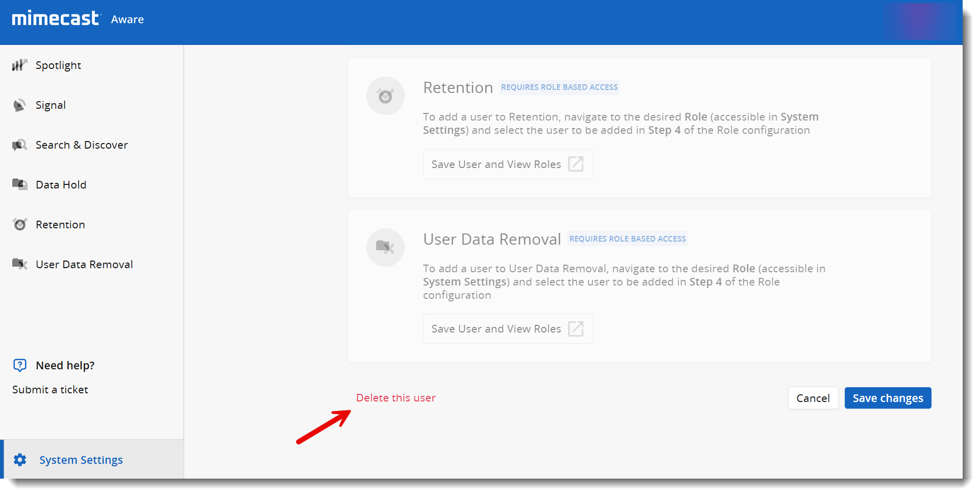This screenshot has width=980, height=496.
Task: Open Retention from the left sidebar
Action: tap(60, 225)
